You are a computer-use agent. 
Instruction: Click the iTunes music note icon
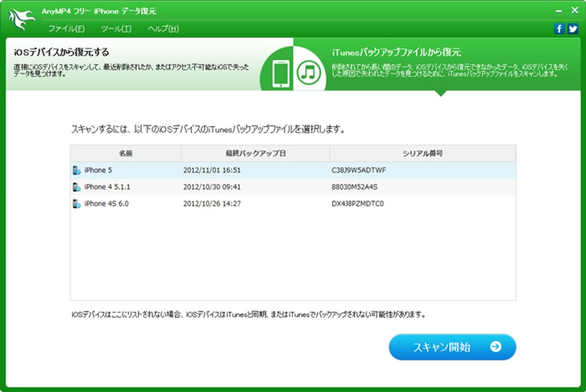309,72
